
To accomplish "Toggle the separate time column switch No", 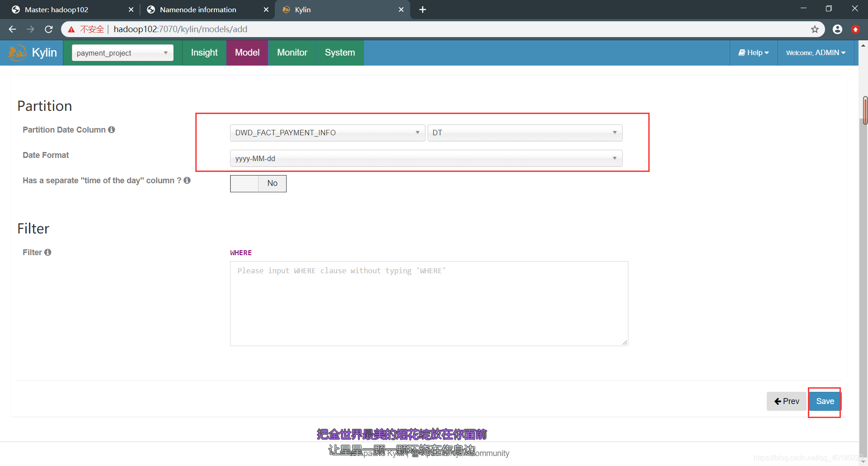I will [258, 184].
